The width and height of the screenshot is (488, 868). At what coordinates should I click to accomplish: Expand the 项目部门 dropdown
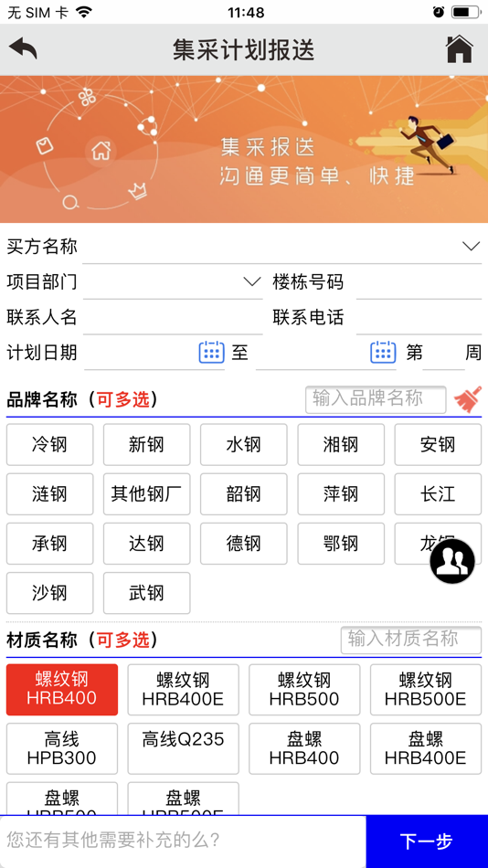pyautogui.click(x=252, y=281)
